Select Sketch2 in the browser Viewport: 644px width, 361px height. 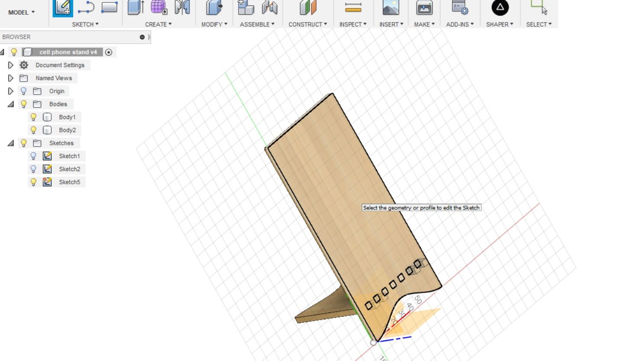point(69,169)
